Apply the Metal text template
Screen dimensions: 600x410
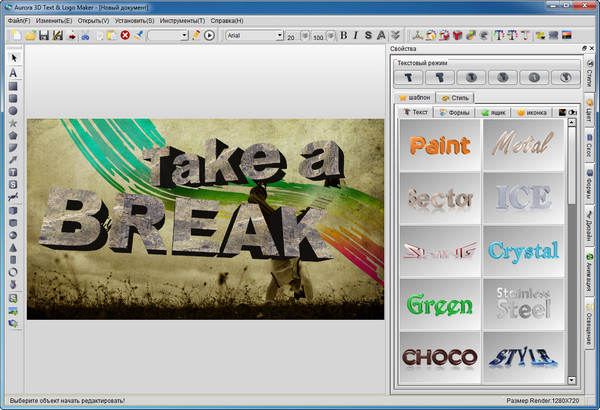click(523, 145)
